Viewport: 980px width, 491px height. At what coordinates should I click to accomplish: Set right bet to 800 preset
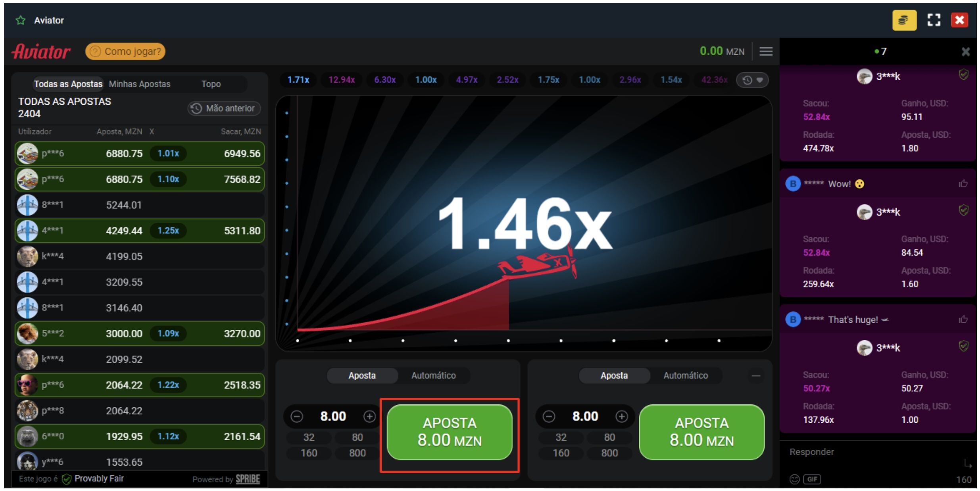[609, 453]
